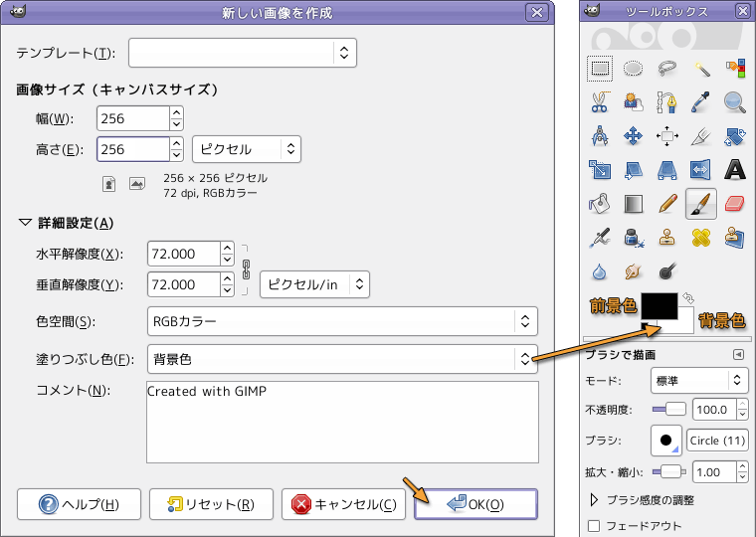This screenshot has height=537, width=756.
Task: Click the 拡大・縮小 scale slider
Action: (x=669, y=471)
